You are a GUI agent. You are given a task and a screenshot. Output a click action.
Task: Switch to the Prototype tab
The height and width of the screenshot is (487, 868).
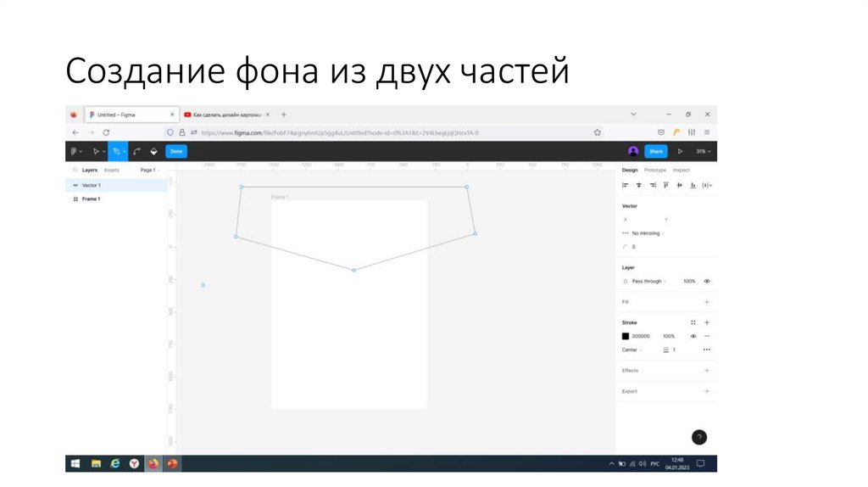[x=655, y=170]
